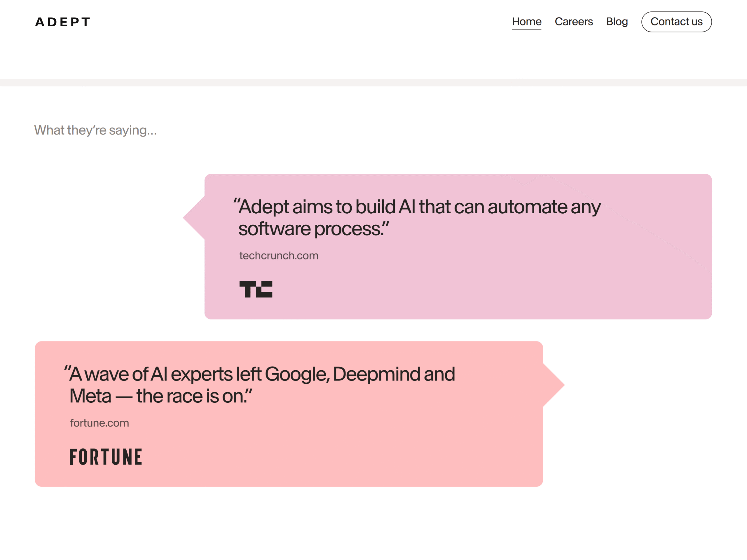Open the fortune.com source link
Screen dimensions: 747x560
coord(99,423)
